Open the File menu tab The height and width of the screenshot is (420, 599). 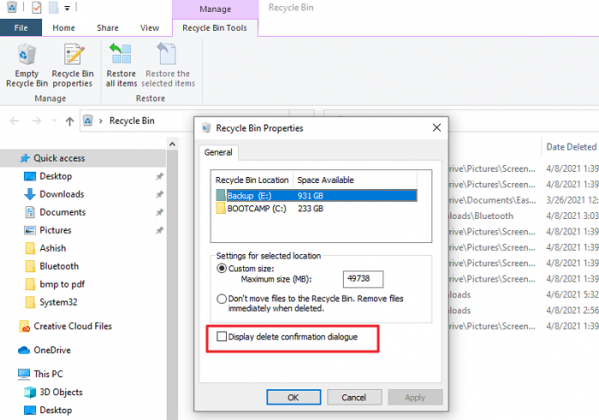click(x=21, y=28)
